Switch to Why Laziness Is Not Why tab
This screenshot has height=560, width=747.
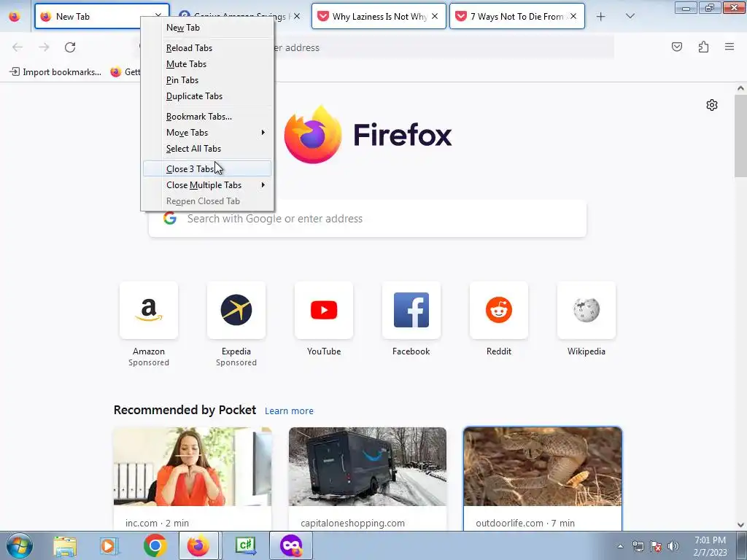[x=379, y=16]
